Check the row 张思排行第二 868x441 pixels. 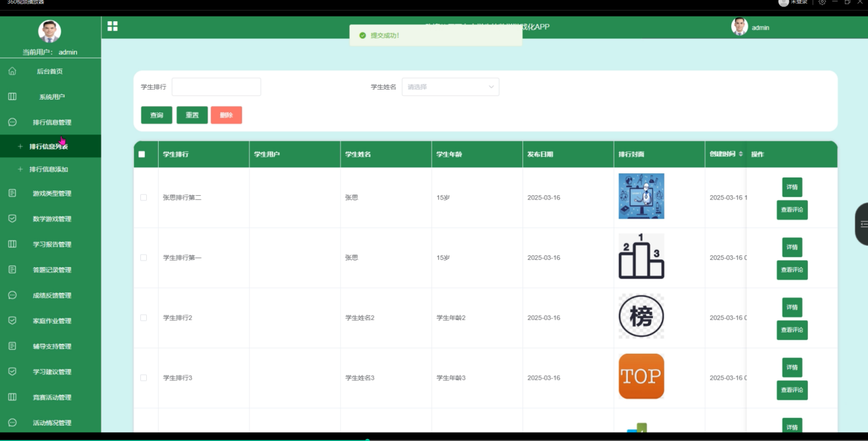pos(143,198)
